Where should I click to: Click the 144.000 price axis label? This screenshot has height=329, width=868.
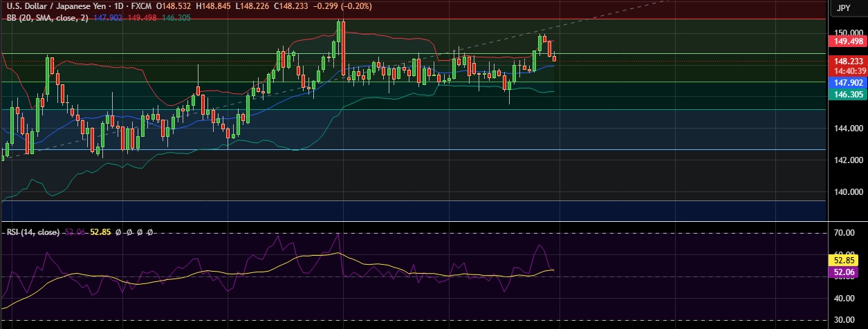tap(849, 129)
